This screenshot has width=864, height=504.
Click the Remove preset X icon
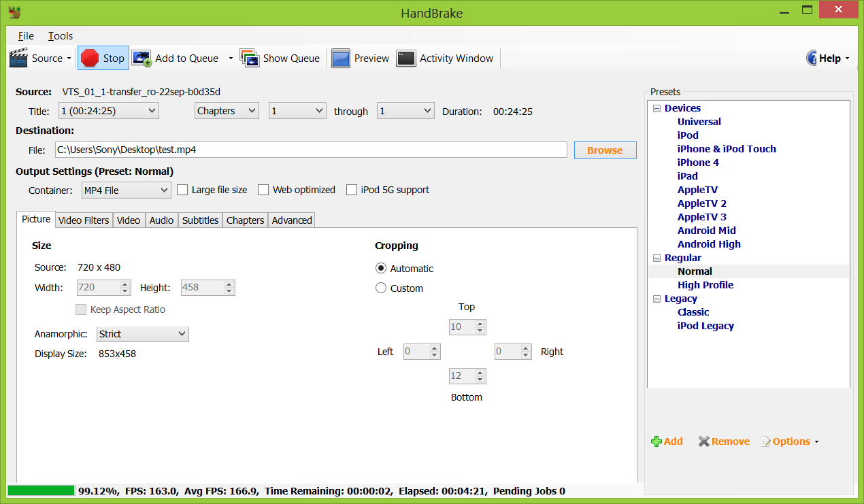[x=704, y=441]
